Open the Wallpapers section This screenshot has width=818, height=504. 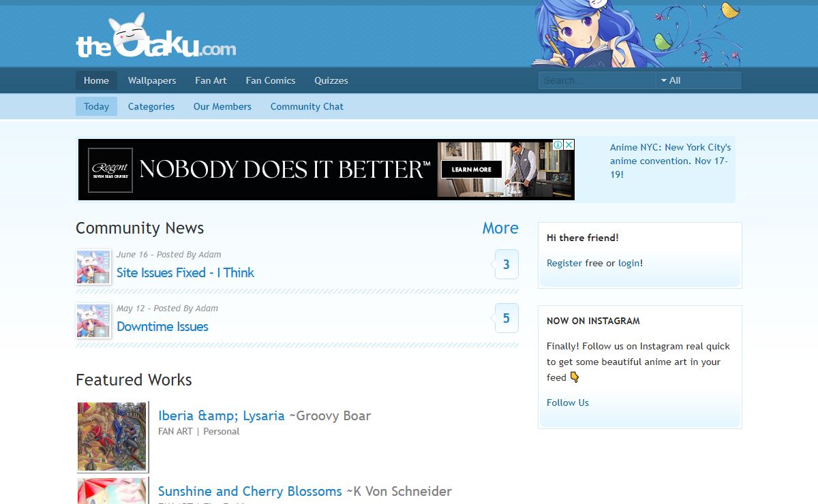[152, 80]
